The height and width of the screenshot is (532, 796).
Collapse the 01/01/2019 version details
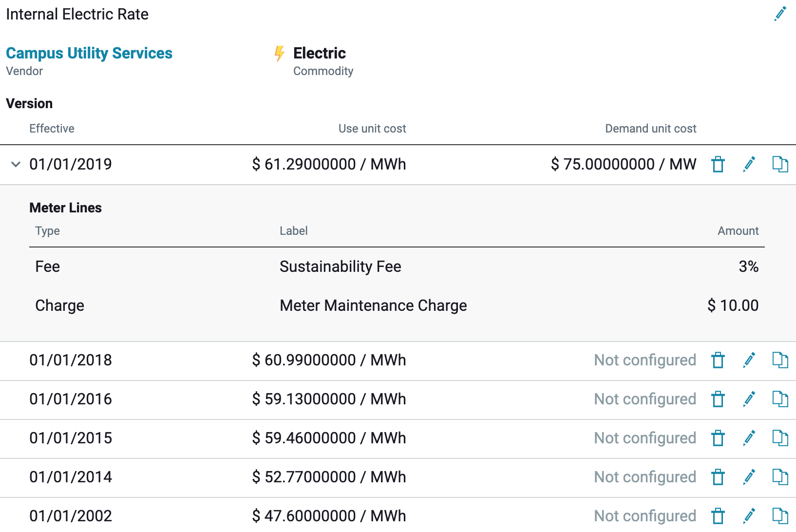(x=15, y=164)
